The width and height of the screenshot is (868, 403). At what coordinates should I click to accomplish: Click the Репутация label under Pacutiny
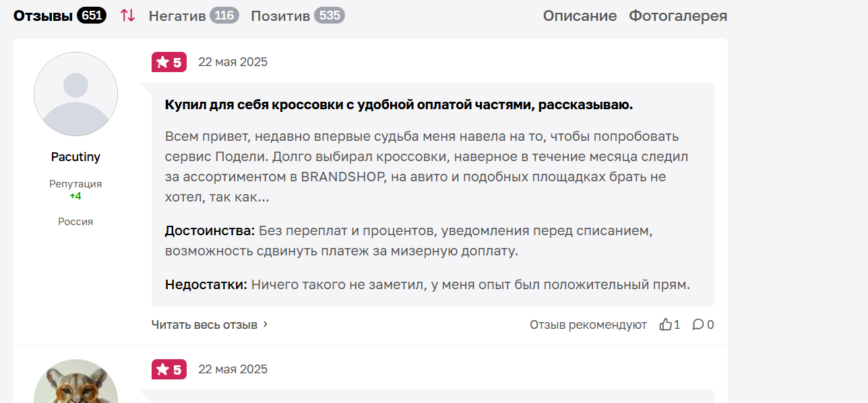tap(75, 184)
